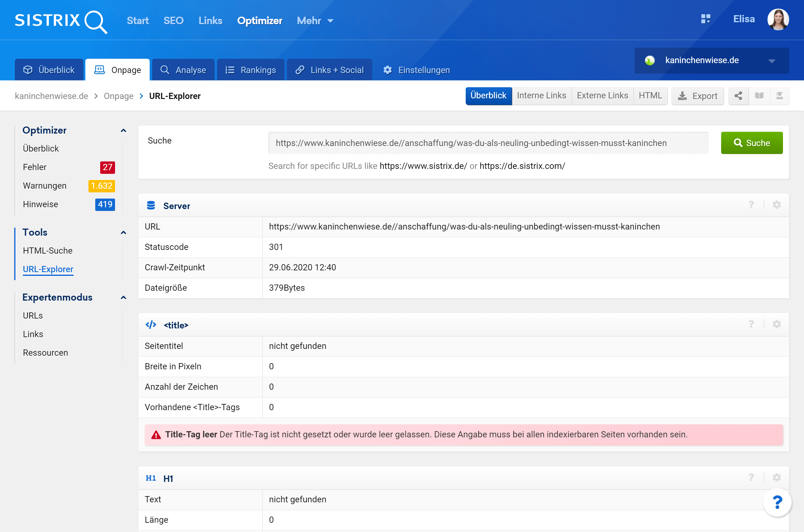
Task: Open the kaninchenwiese.de project dropdown
Action: pos(712,61)
